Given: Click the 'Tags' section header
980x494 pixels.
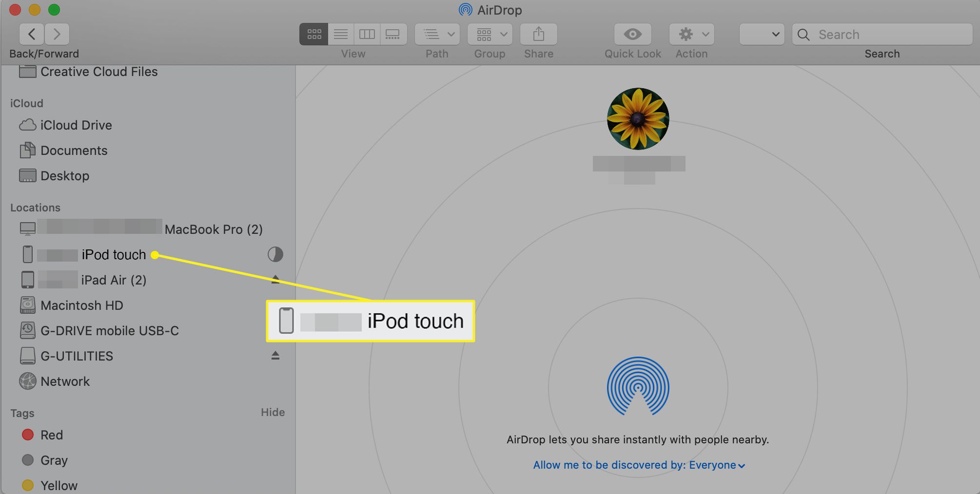Looking at the screenshot, I should click(22, 413).
